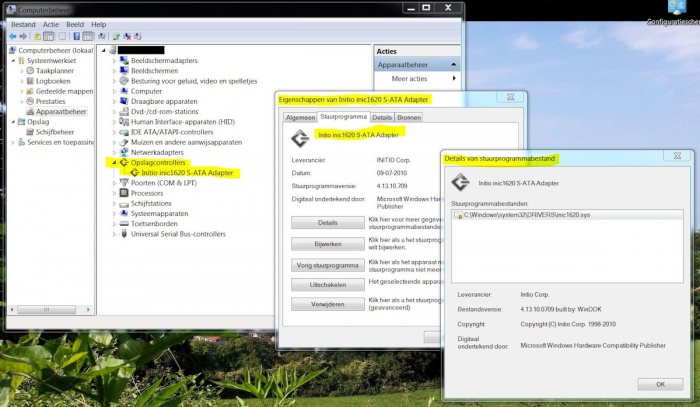
Task: Click the Computerbeheer (lokaal) root node
Action: (56, 50)
